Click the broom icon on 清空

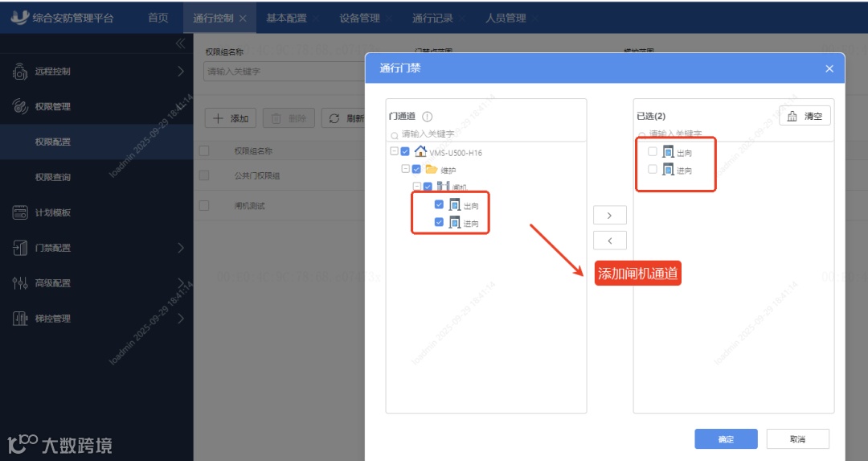[792, 116]
